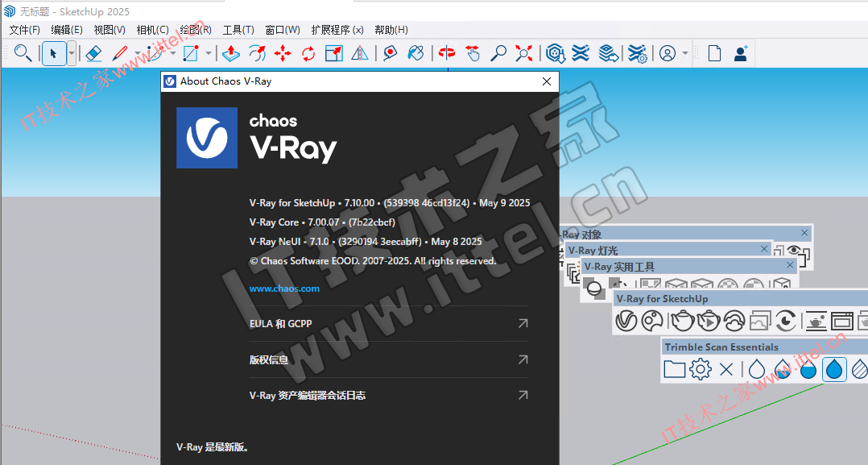Open the 窗口(W) menu
This screenshot has width=868, height=465.
tap(283, 30)
